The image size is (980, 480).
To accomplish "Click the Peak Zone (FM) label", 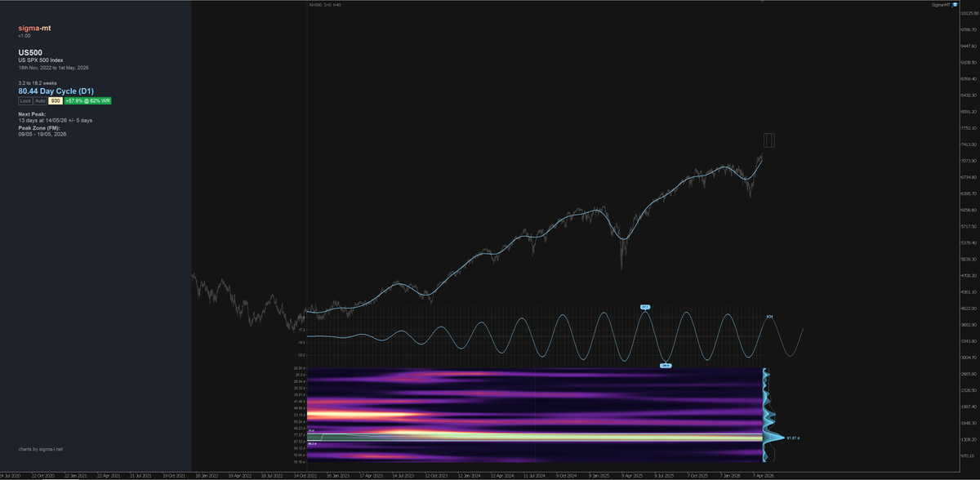I will click(x=39, y=128).
